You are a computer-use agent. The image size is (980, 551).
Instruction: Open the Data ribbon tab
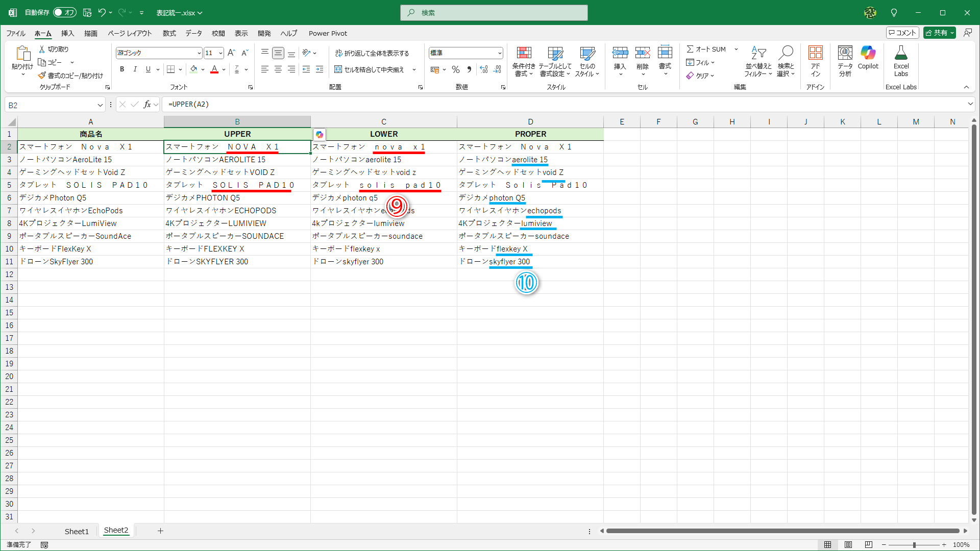(x=193, y=33)
